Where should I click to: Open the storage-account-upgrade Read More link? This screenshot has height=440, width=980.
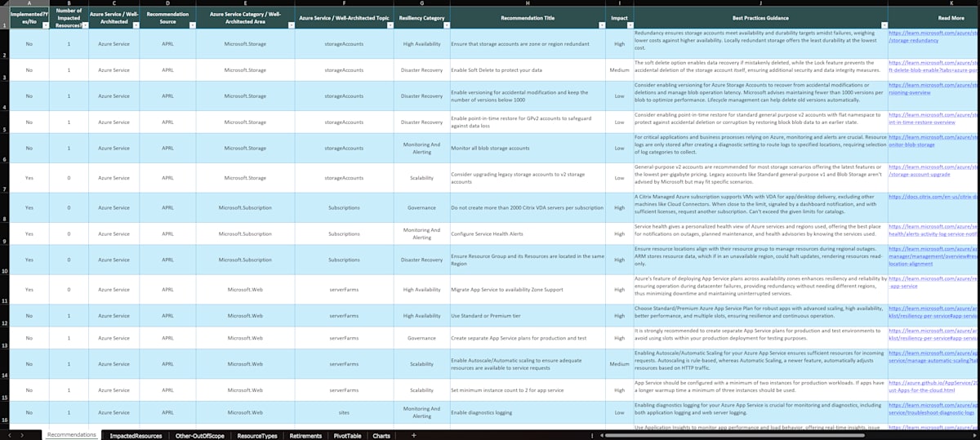point(934,171)
